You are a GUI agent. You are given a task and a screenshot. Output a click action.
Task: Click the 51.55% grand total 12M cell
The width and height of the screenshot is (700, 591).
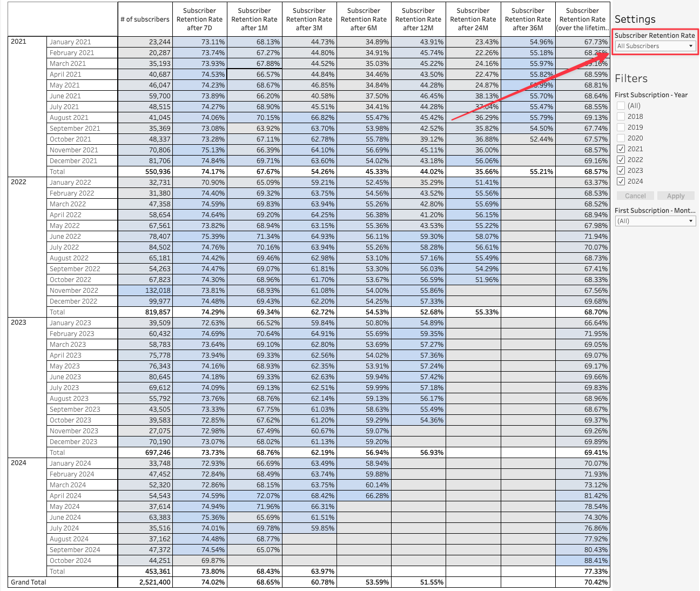pos(419,582)
